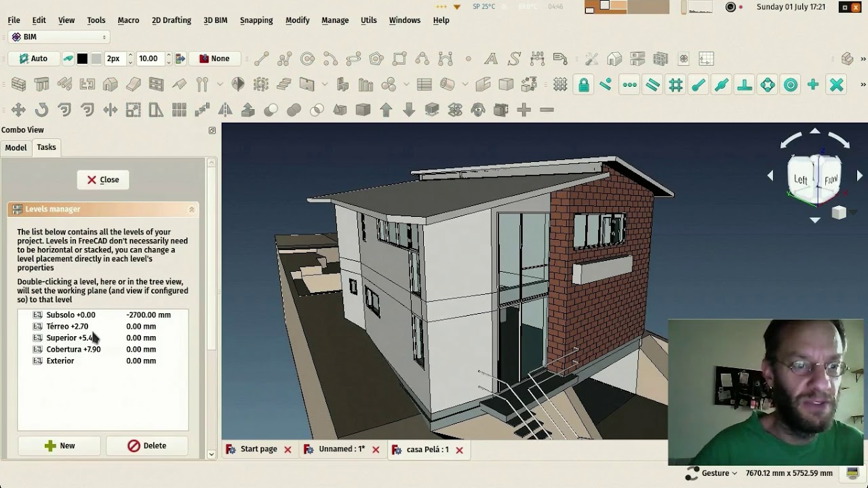Image resolution: width=868 pixels, height=488 pixels.
Task: Select the Arc drawing tool
Action: coord(330,59)
